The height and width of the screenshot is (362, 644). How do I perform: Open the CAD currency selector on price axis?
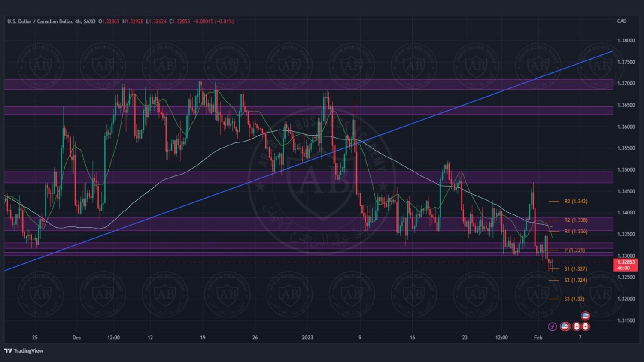point(622,21)
